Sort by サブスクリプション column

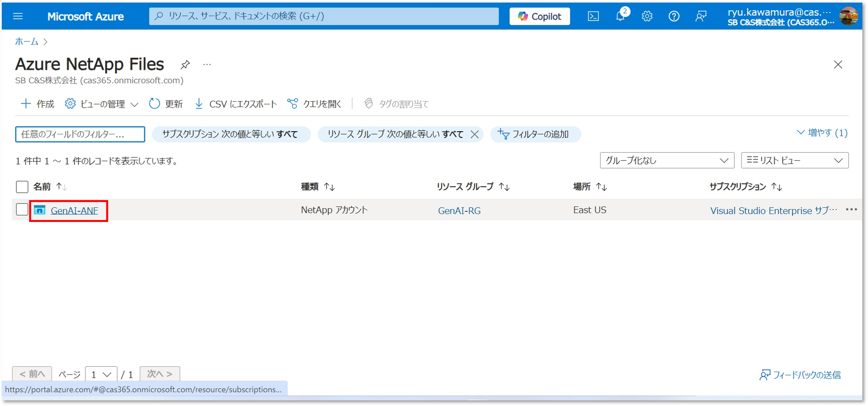[x=746, y=187]
